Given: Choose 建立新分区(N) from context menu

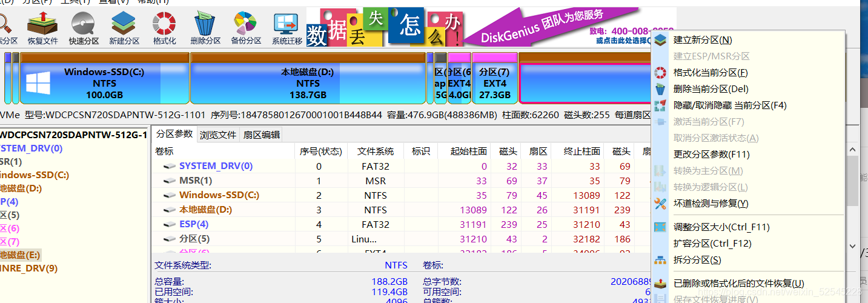Looking at the screenshot, I should pos(703,40).
